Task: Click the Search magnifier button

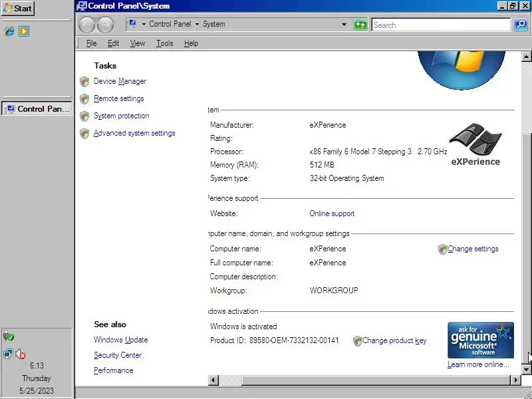Action: pos(521,25)
